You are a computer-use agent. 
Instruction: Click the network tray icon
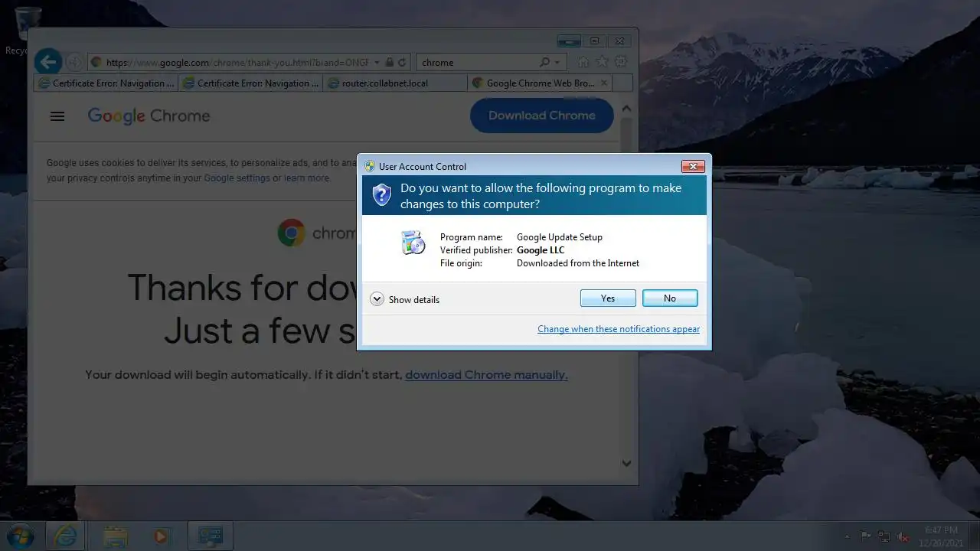pyautogui.click(x=884, y=536)
